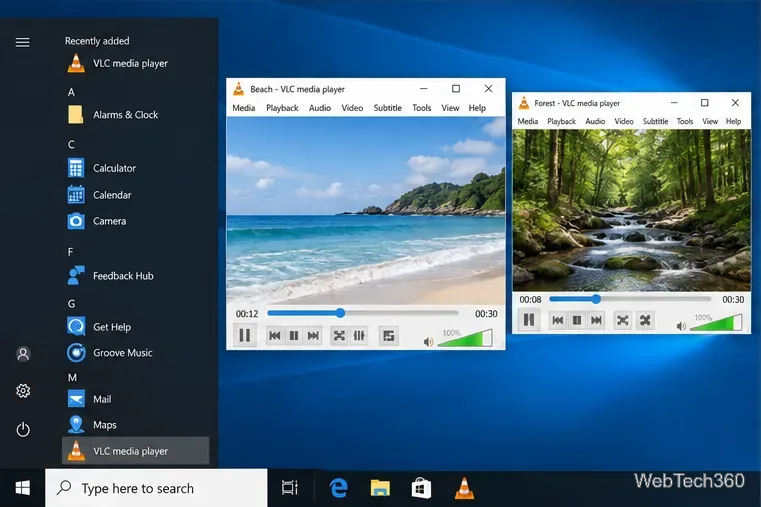Open Subtitle menu in Forest window
This screenshot has height=507, width=761.
[x=655, y=121]
